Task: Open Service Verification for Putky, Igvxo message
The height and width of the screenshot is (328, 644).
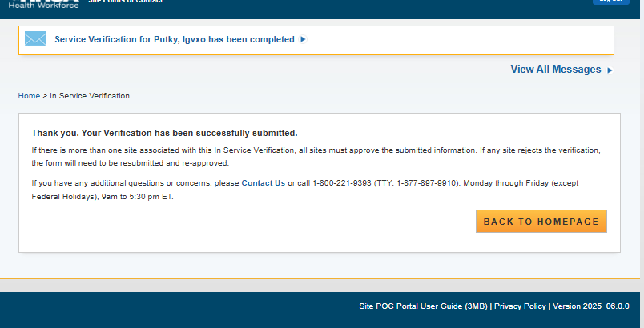Action: (174, 39)
